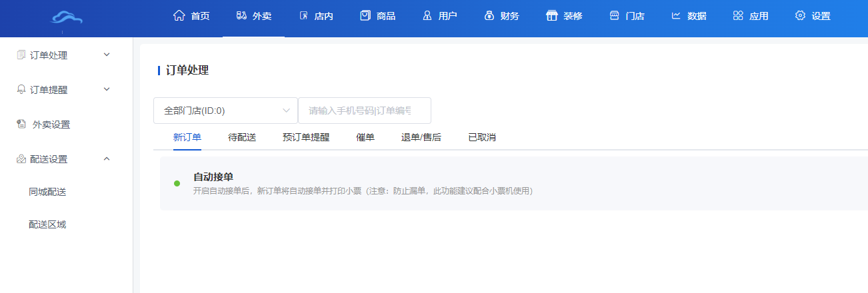Click the green 自动接单 status dot
Viewport: 868px width, 293px height.
(177, 183)
